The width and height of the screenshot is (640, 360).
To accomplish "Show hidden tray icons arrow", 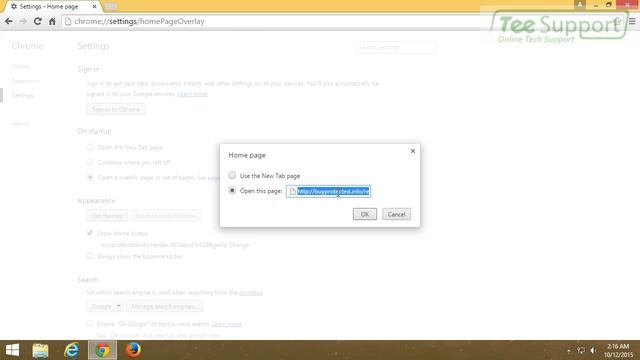I will coord(569,351).
